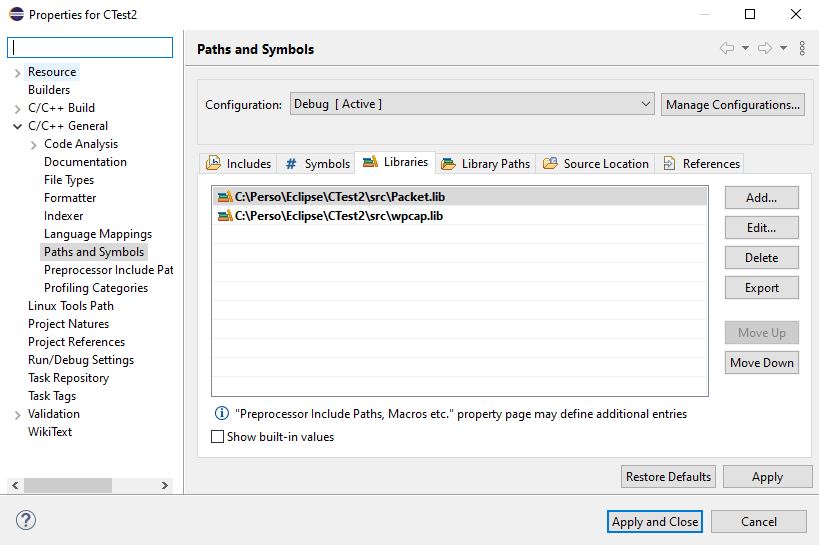Screen dimensions: 819x545
Task: Enable Show built-in values checkbox
Action: click(x=218, y=437)
